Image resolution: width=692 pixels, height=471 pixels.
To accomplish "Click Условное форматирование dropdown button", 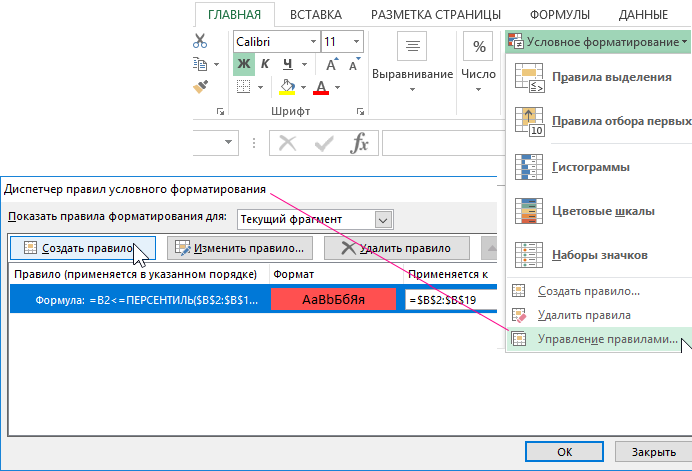I will click(x=598, y=42).
